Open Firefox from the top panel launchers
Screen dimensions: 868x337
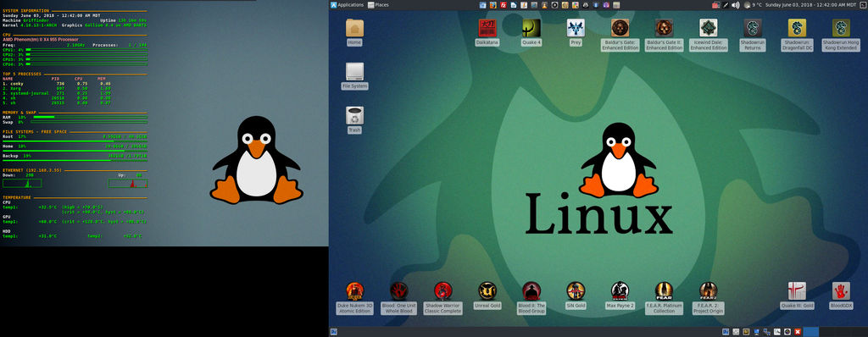click(493, 5)
